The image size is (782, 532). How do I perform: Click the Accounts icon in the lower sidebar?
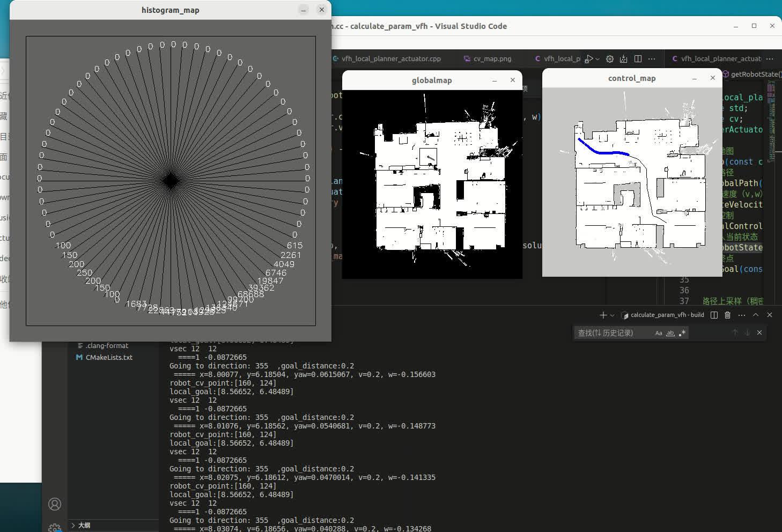54,504
